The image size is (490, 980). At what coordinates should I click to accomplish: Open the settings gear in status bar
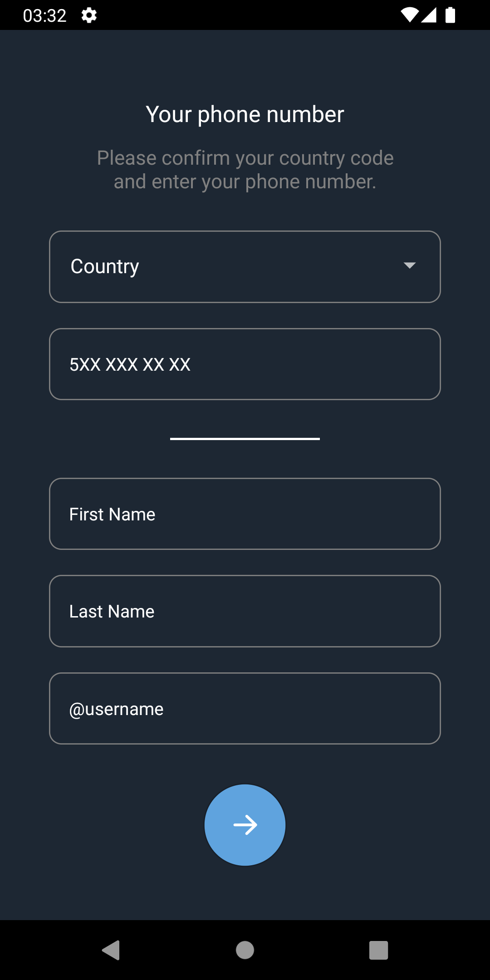pyautogui.click(x=89, y=15)
